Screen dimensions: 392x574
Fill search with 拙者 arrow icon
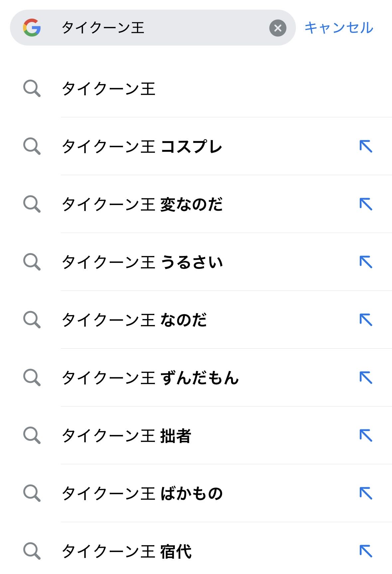[366, 435]
